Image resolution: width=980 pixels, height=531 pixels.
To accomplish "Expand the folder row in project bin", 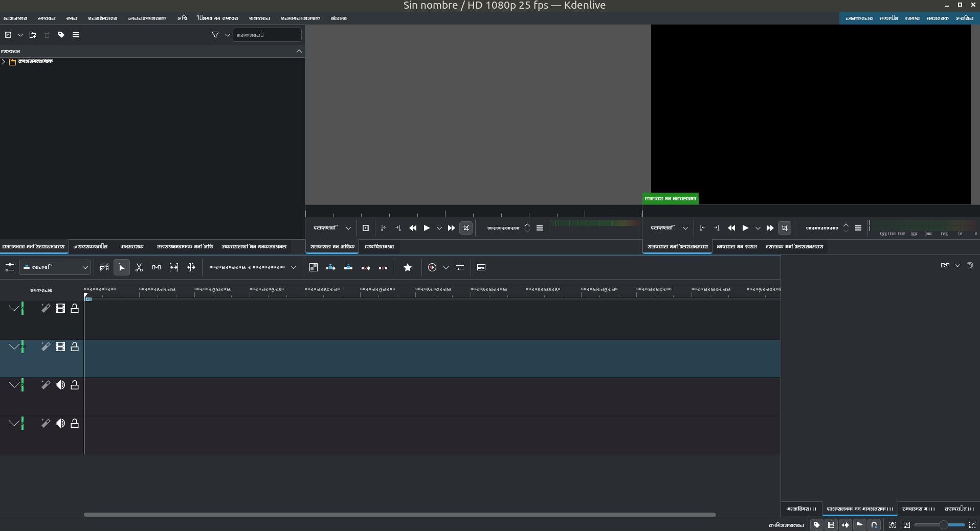I will point(4,62).
